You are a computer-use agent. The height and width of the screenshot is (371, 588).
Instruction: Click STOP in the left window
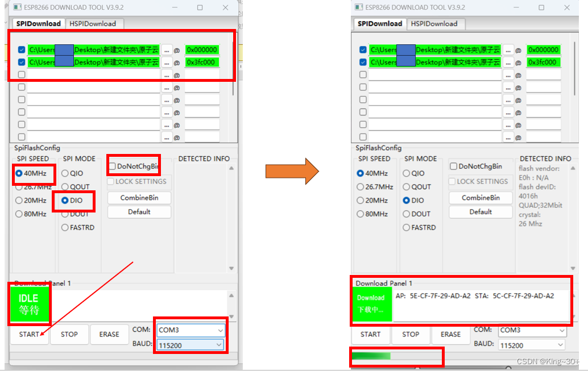69,334
